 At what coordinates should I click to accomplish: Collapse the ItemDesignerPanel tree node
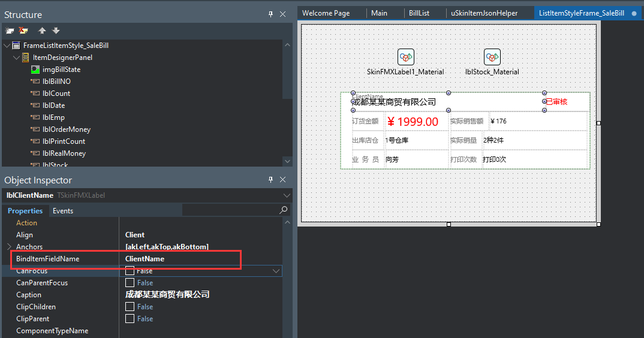16,58
